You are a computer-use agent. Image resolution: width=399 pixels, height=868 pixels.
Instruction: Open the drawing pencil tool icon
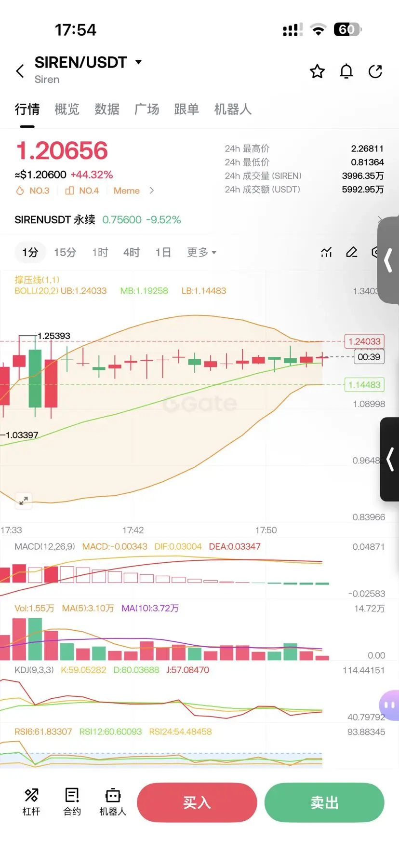(352, 252)
